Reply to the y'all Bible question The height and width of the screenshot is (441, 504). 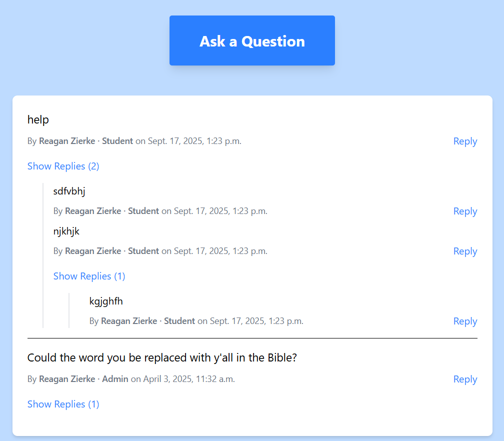coord(465,379)
